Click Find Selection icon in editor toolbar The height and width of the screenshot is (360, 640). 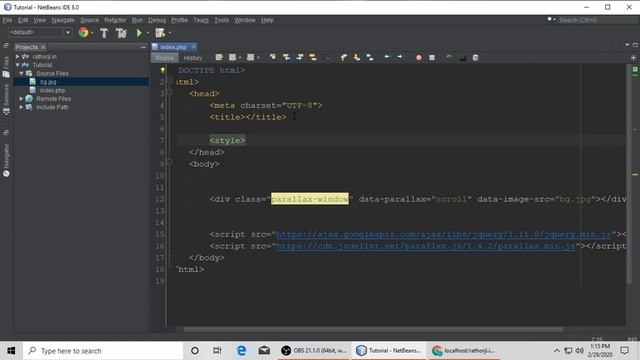tap(273, 58)
